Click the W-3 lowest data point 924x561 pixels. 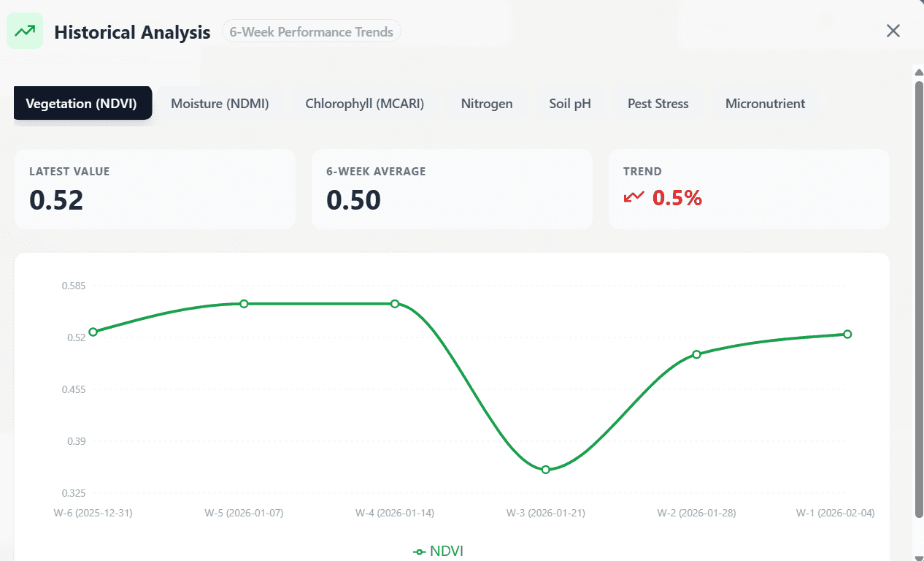pyautogui.click(x=545, y=470)
